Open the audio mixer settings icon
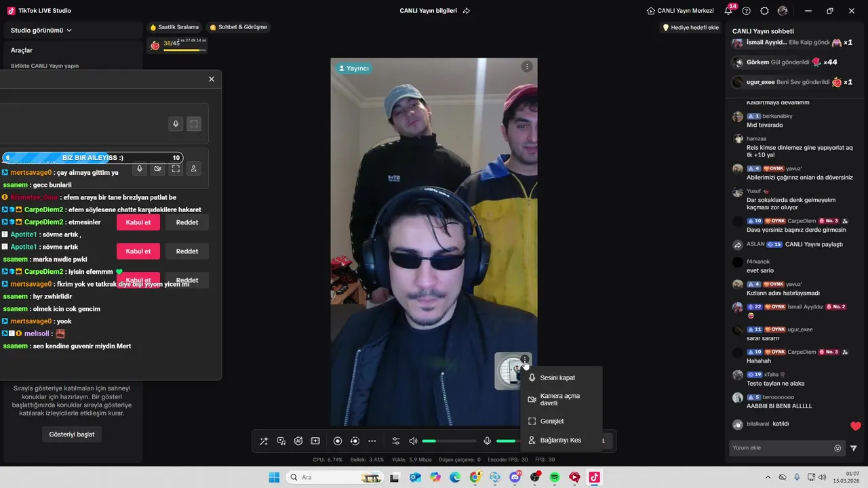This screenshot has height=488, width=868. [396, 441]
